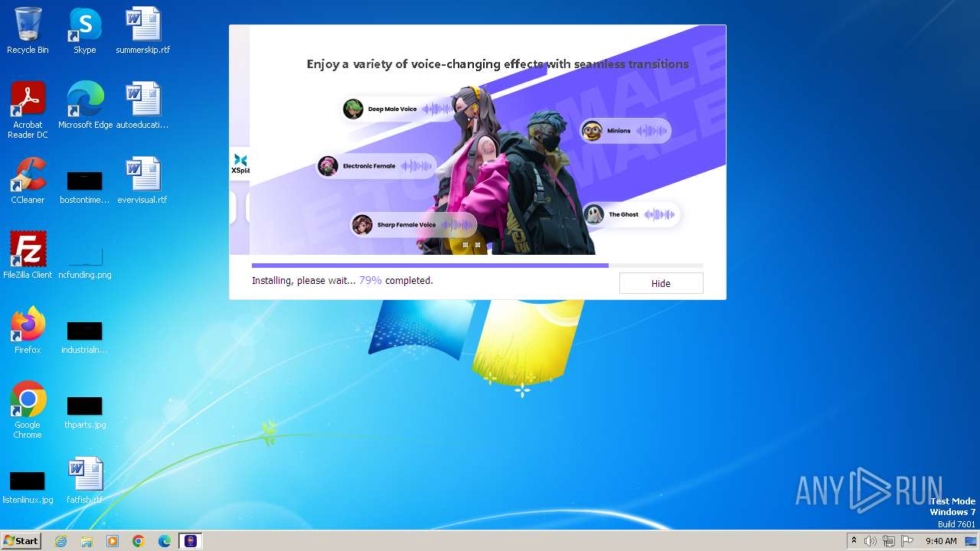Select the industrialn... desktop file
The image size is (980, 551).
(x=84, y=337)
